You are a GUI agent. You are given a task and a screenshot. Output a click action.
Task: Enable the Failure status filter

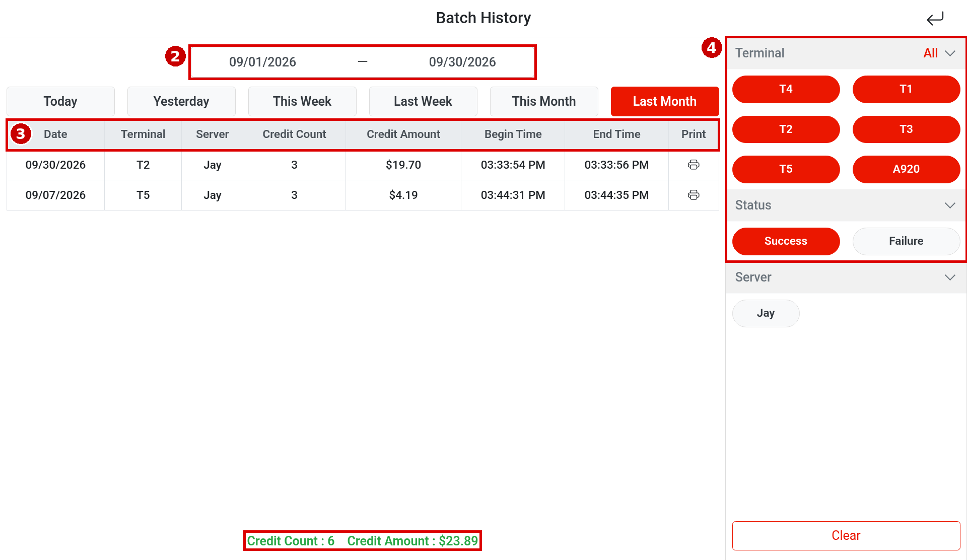[906, 241]
